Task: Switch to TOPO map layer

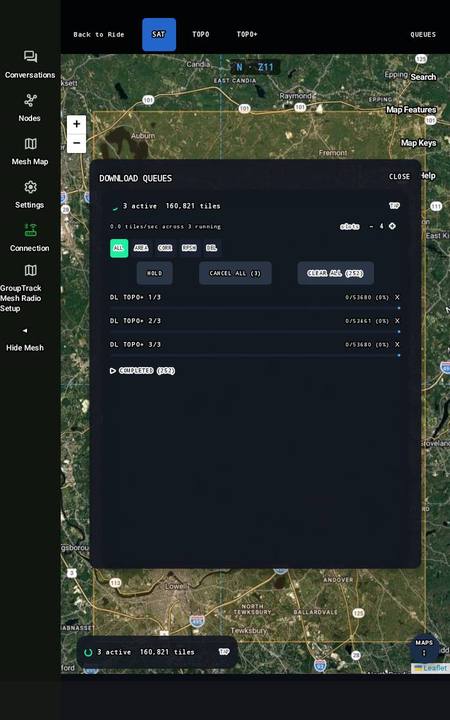Action: (x=201, y=34)
